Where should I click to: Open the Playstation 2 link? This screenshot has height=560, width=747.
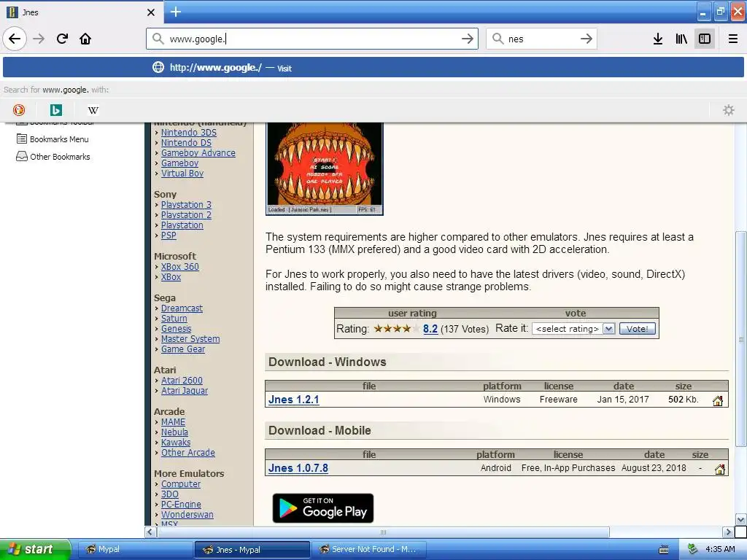pyautogui.click(x=186, y=215)
